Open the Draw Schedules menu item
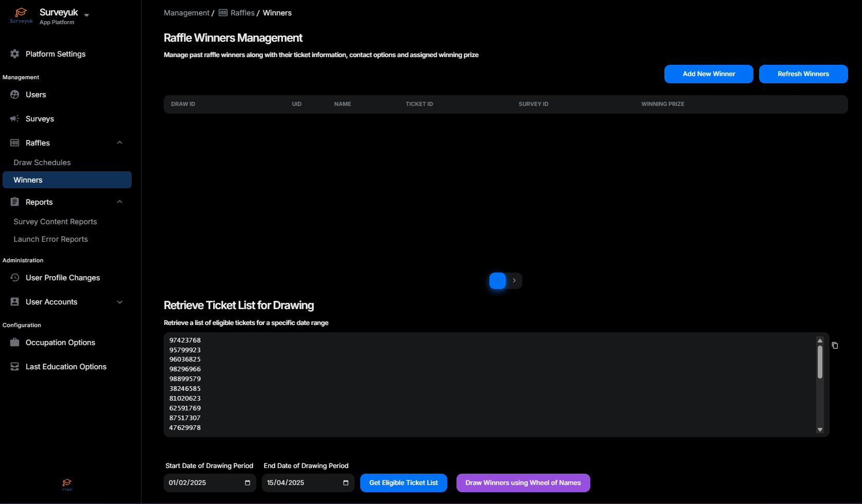This screenshot has height=504, width=862. (42, 163)
